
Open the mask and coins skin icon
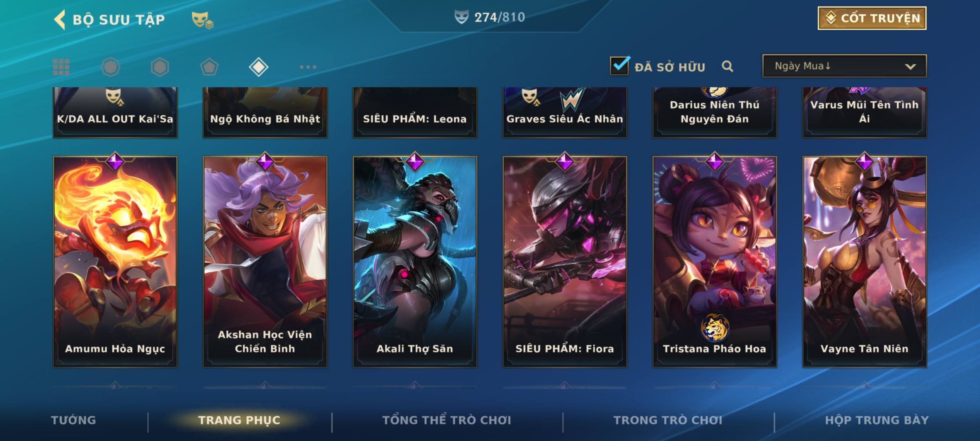pyautogui.click(x=203, y=20)
